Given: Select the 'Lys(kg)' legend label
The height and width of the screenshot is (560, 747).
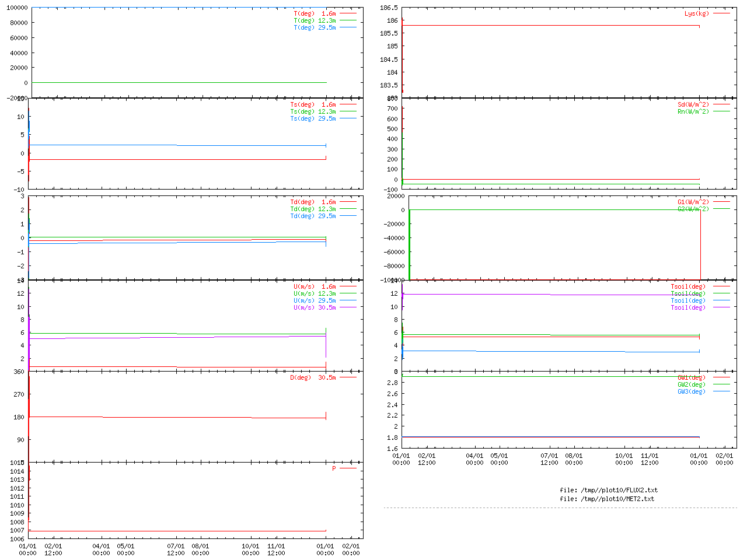Looking at the screenshot, I should coord(697,13).
